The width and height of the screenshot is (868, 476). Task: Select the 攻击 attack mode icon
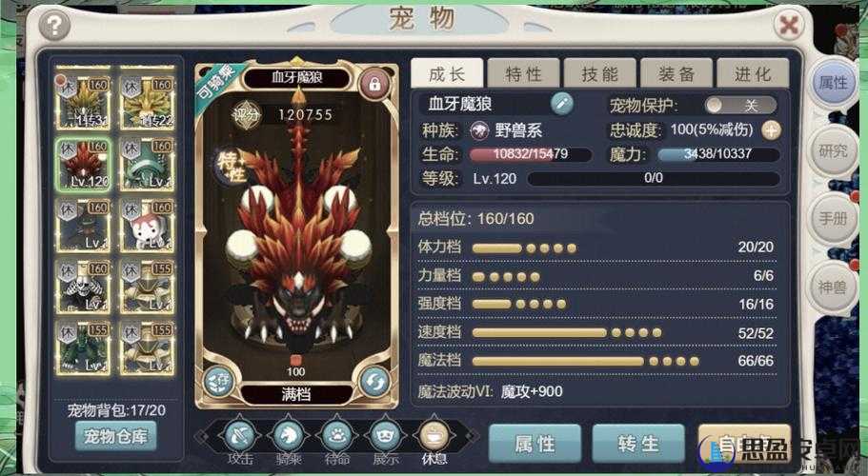240,436
